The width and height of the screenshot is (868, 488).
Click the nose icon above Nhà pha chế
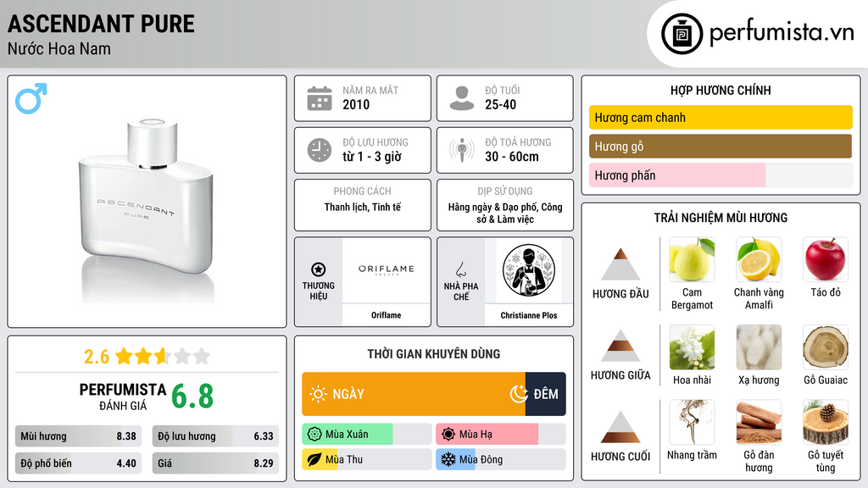coord(460,270)
